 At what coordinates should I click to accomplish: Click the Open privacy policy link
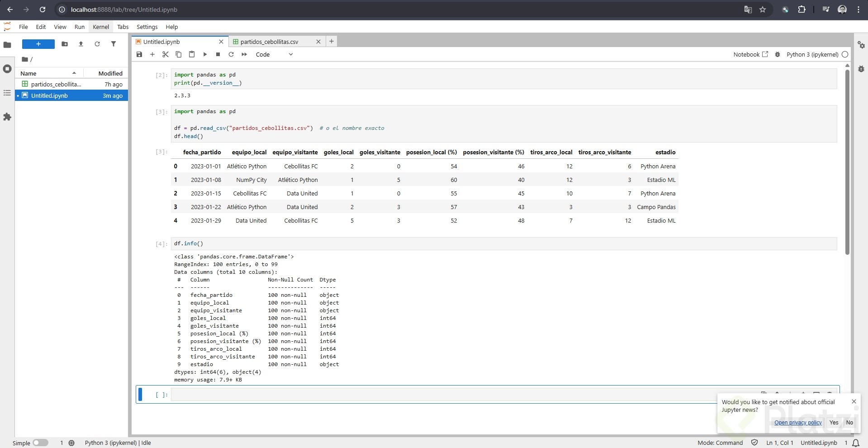[x=798, y=422]
